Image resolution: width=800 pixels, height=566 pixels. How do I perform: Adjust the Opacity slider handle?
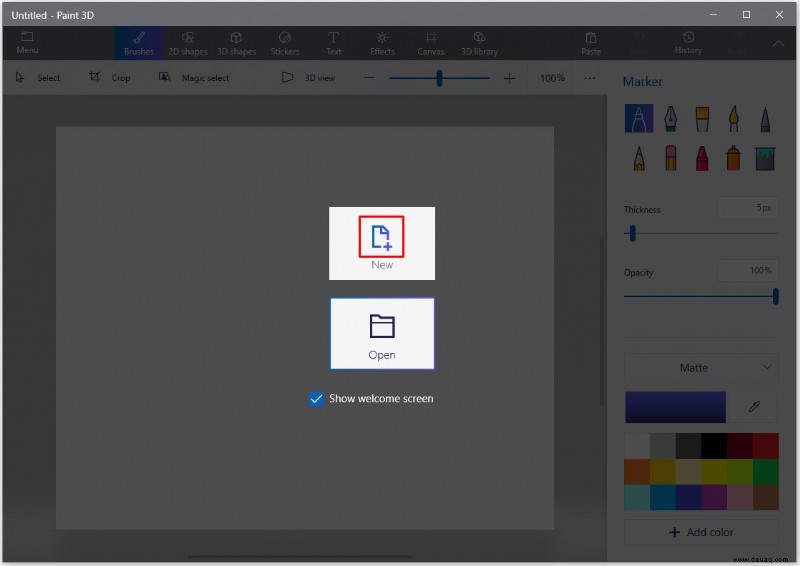tap(776, 296)
